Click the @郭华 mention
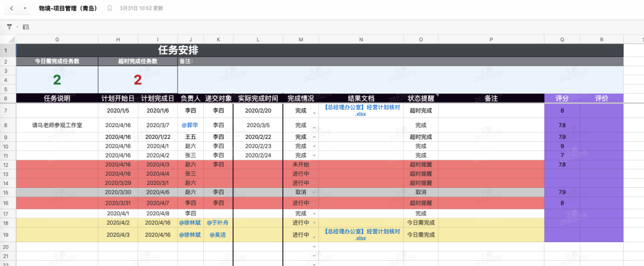 [190, 125]
